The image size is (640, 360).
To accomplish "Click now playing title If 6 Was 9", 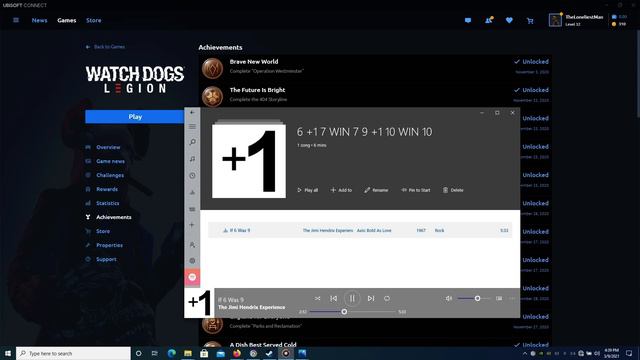I will [x=231, y=300].
